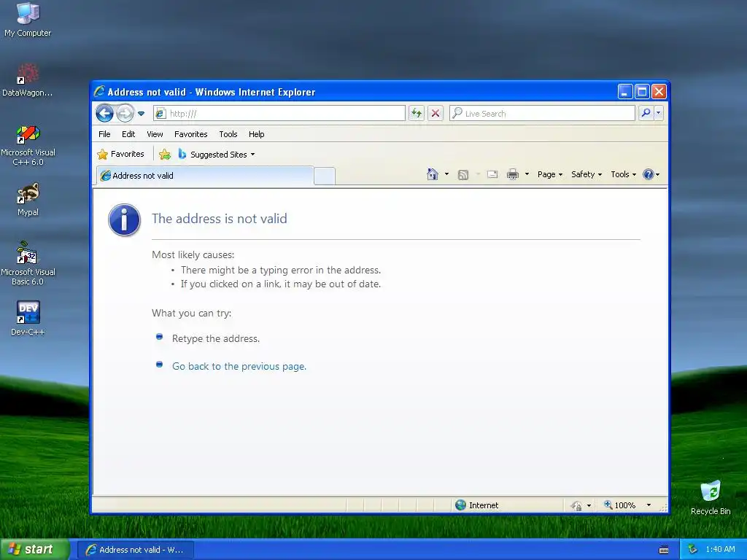Click the RSS feeds icon
747x560 pixels.
(x=463, y=175)
